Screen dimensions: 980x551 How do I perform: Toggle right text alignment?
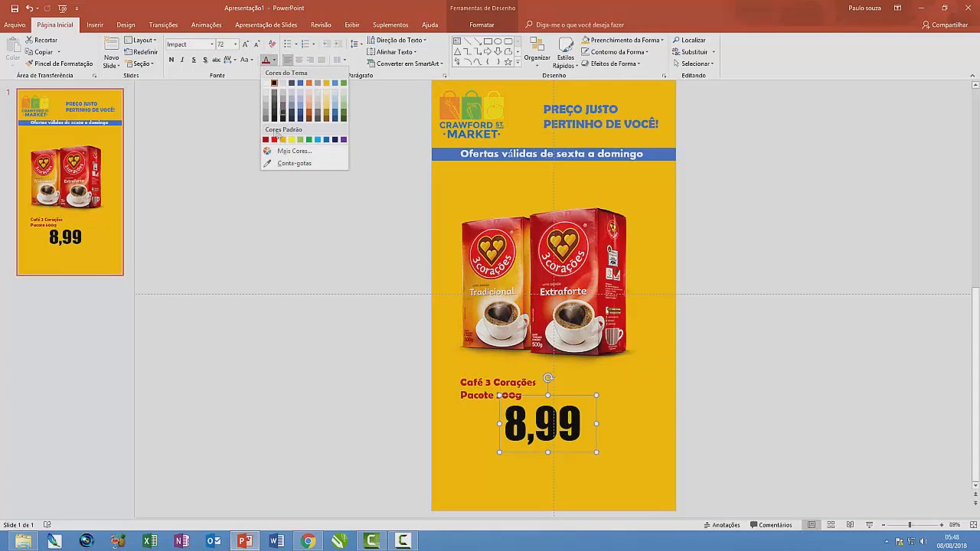point(310,60)
